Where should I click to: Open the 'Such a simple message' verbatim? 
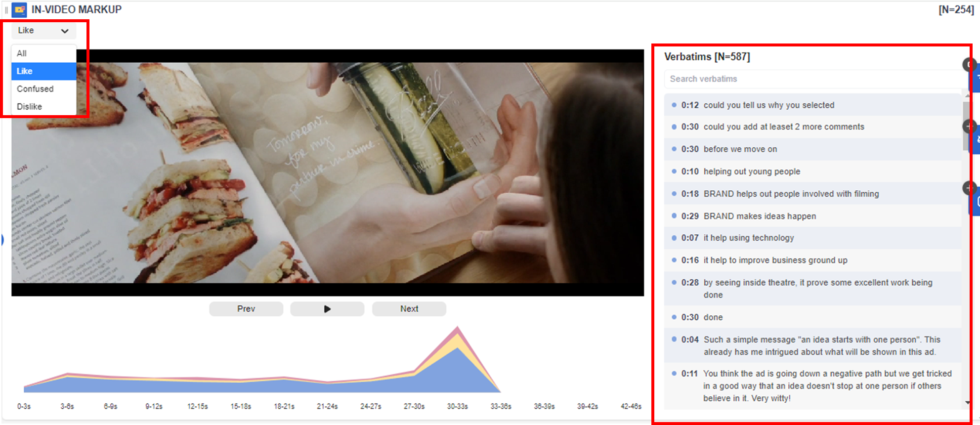click(x=813, y=345)
